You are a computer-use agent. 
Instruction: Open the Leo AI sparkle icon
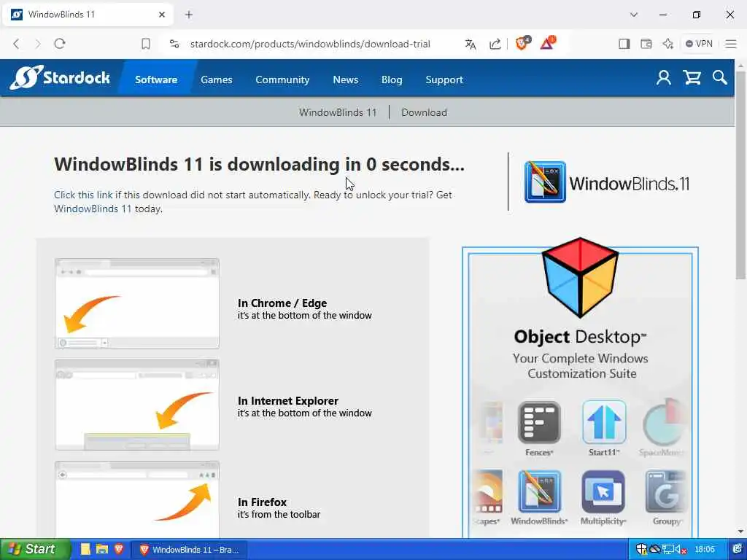(x=668, y=44)
